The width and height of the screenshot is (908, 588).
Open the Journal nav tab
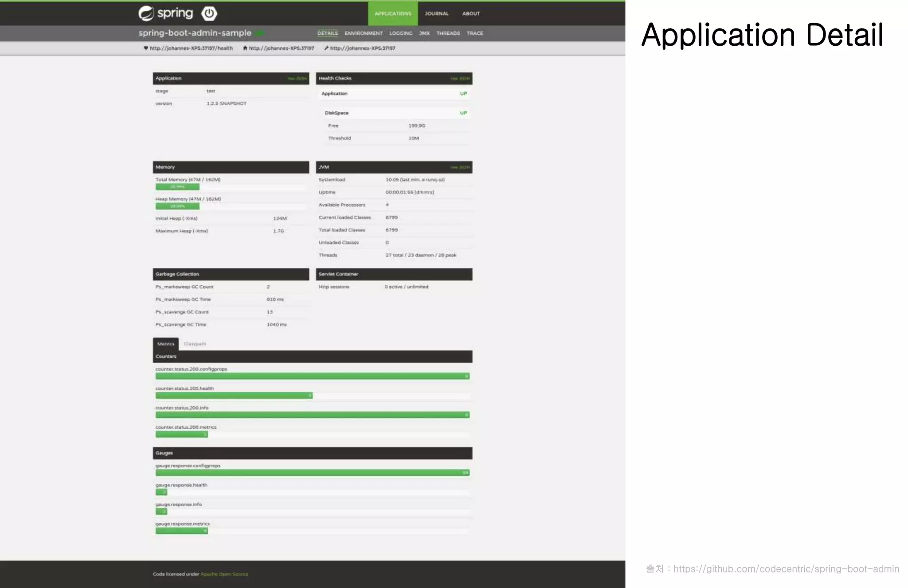[437, 13]
